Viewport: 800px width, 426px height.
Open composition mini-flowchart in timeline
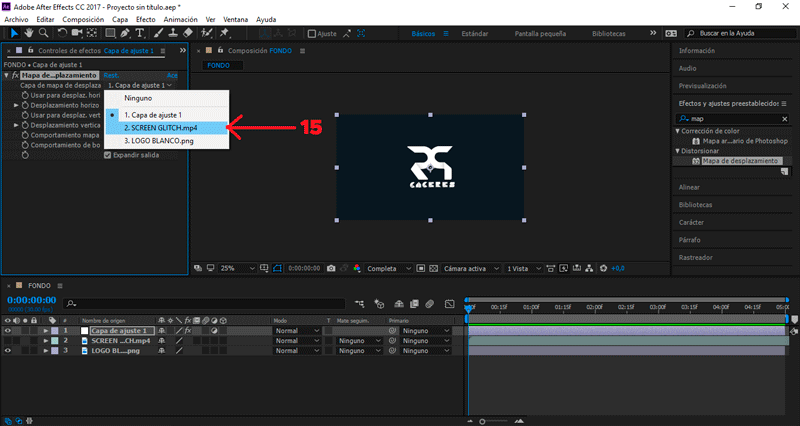(360, 304)
